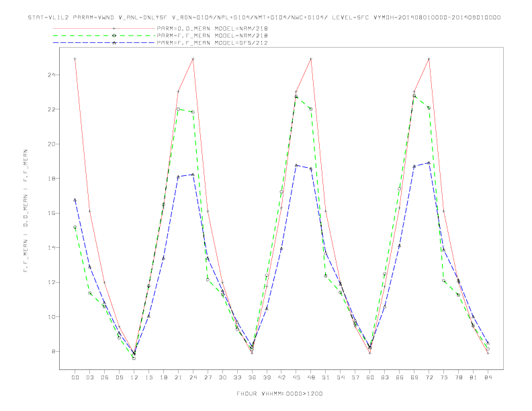Click the blue triangle marker at hour 72
This screenshot has height=411, width=532.
(x=429, y=163)
